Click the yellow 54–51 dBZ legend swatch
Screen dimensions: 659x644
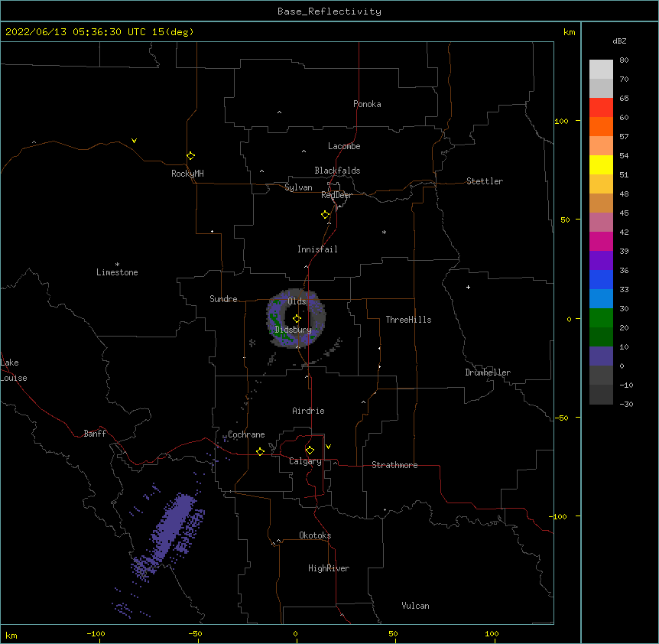tap(601, 164)
